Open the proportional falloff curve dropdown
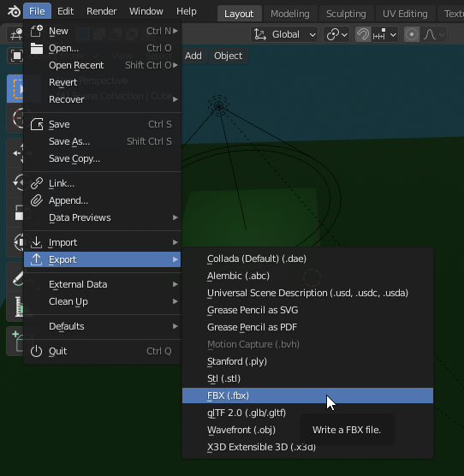464x476 pixels. coord(434,34)
